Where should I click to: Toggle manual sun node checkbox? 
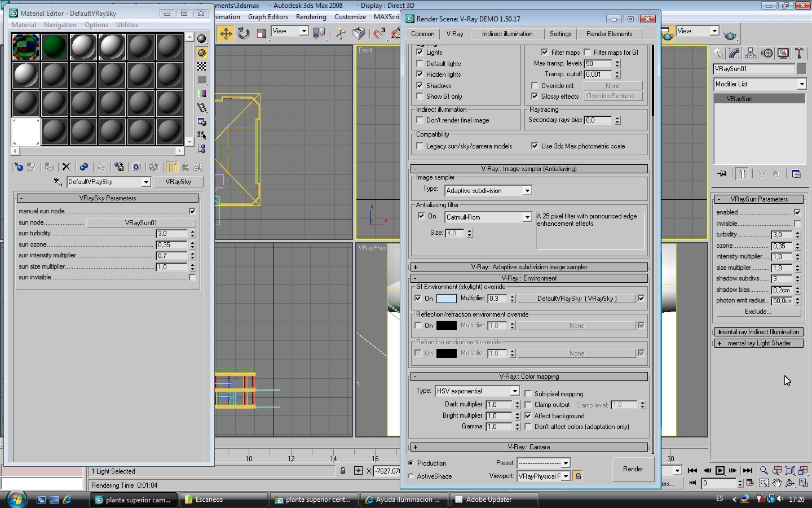coord(192,211)
